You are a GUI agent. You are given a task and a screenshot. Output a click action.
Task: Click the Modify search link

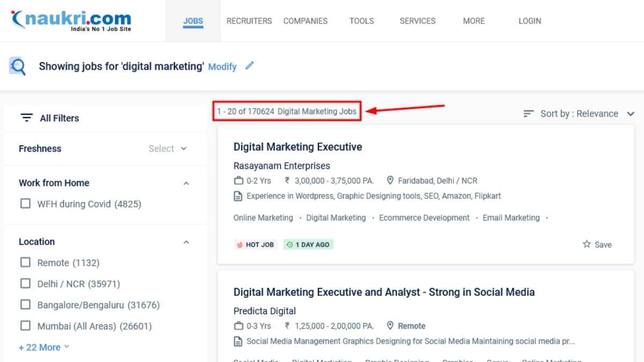[x=222, y=67]
